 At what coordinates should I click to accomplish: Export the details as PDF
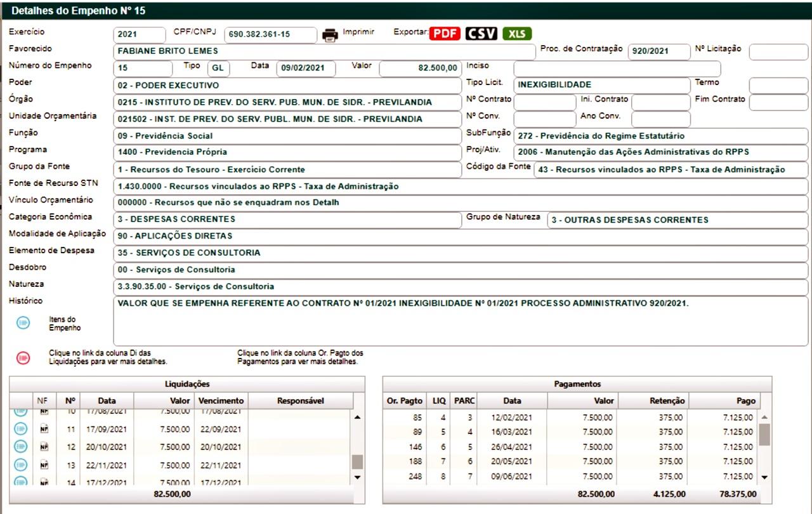tap(445, 34)
